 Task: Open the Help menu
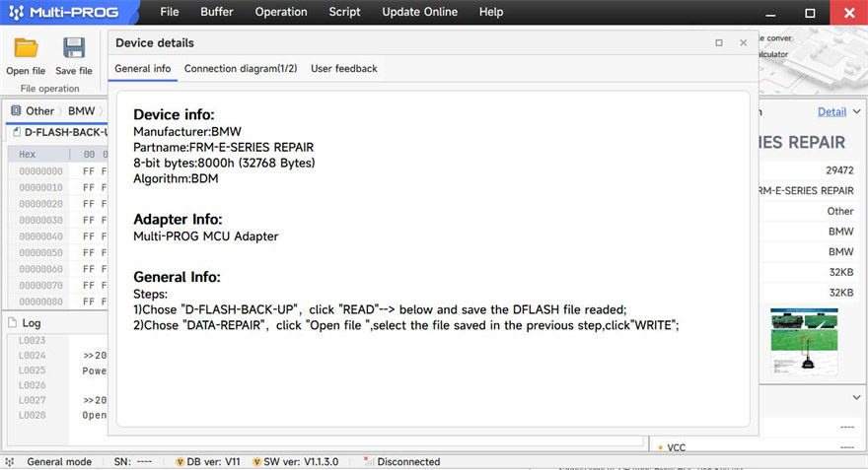point(491,12)
